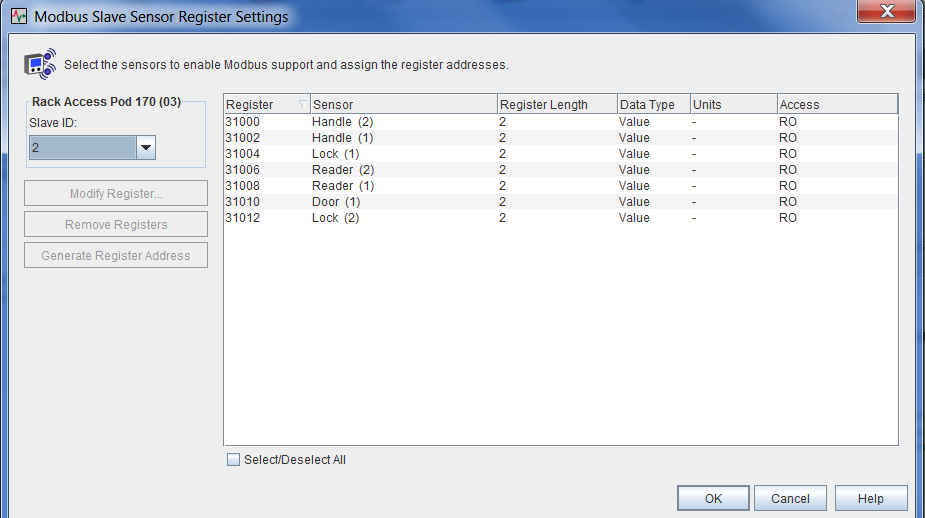This screenshot has width=925, height=518.
Task: Click the Access column header
Action: pyautogui.click(x=838, y=104)
